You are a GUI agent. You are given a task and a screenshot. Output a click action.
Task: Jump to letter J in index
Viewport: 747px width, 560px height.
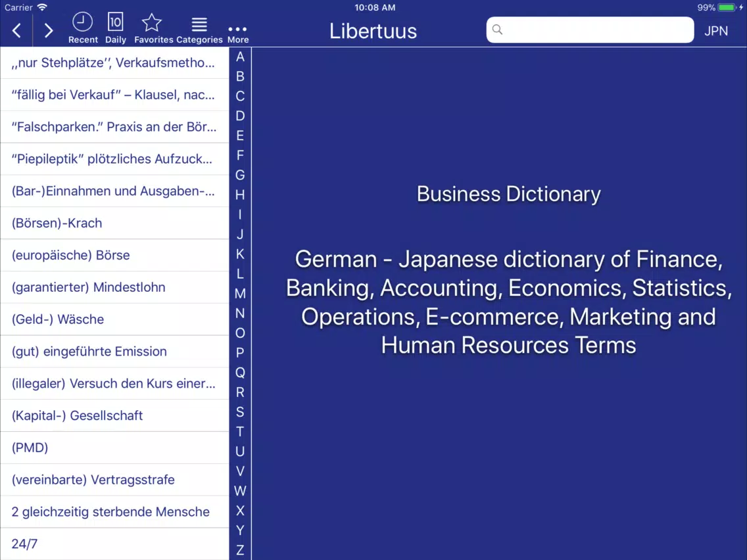pos(240,234)
